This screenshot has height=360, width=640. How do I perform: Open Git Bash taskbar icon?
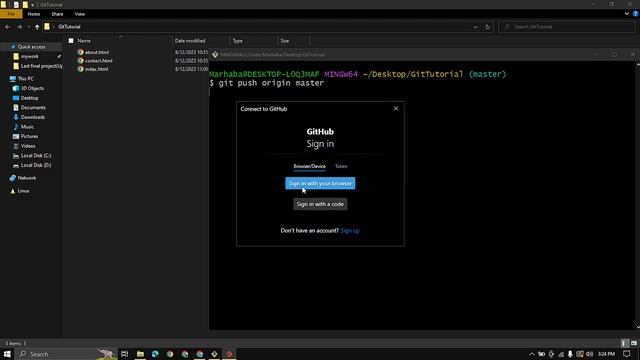pyautogui.click(x=214, y=354)
